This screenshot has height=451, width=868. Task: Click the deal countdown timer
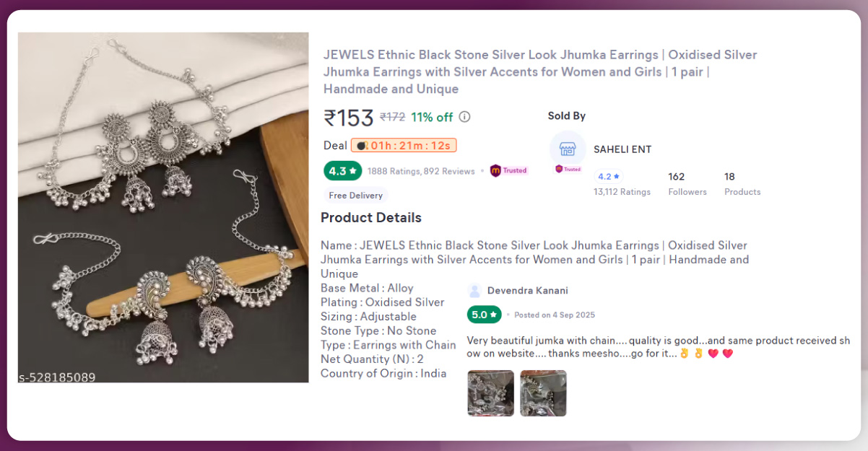click(404, 146)
